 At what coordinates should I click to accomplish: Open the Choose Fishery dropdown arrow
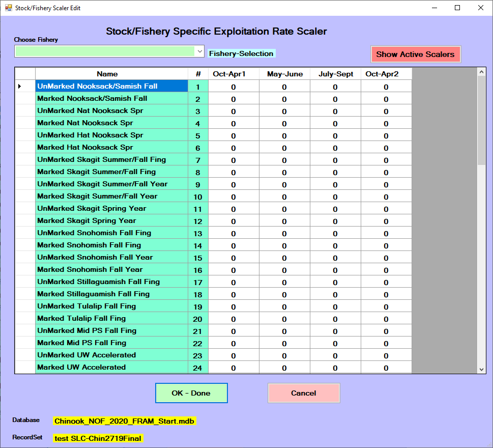[x=199, y=51]
